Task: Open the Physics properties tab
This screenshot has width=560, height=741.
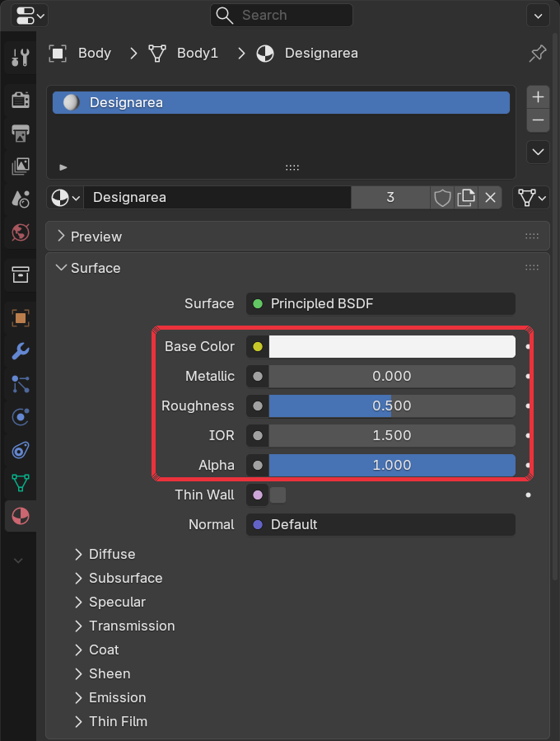Action: pyautogui.click(x=21, y=417)
